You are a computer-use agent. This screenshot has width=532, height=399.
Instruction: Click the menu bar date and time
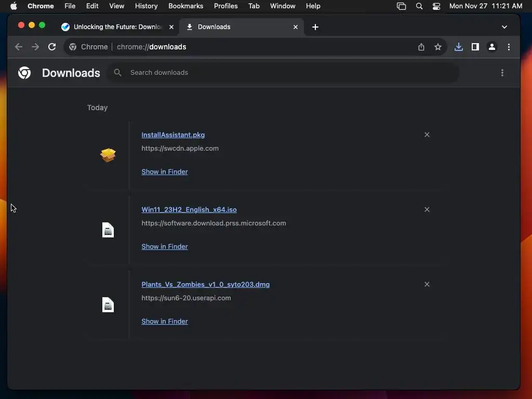click(486, 6)
